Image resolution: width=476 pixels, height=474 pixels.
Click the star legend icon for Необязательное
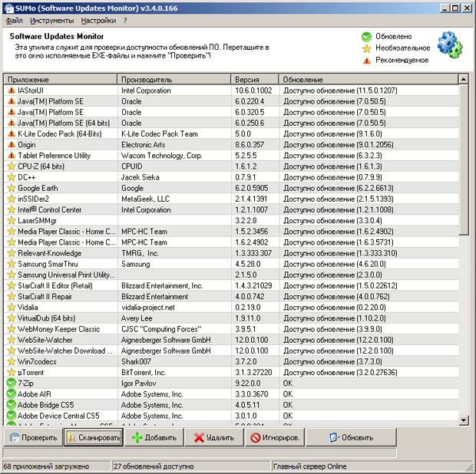click(x=367, y=48)
